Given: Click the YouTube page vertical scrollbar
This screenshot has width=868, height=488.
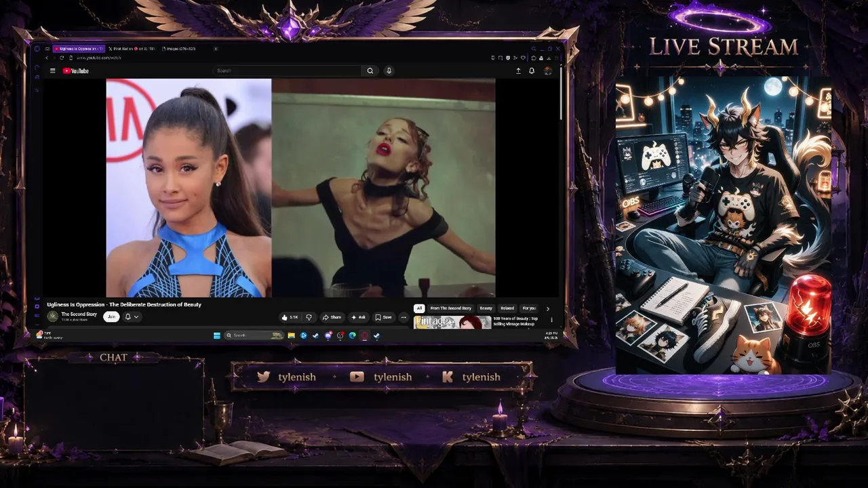Looking at the screenshot, I should click(561, 95).
